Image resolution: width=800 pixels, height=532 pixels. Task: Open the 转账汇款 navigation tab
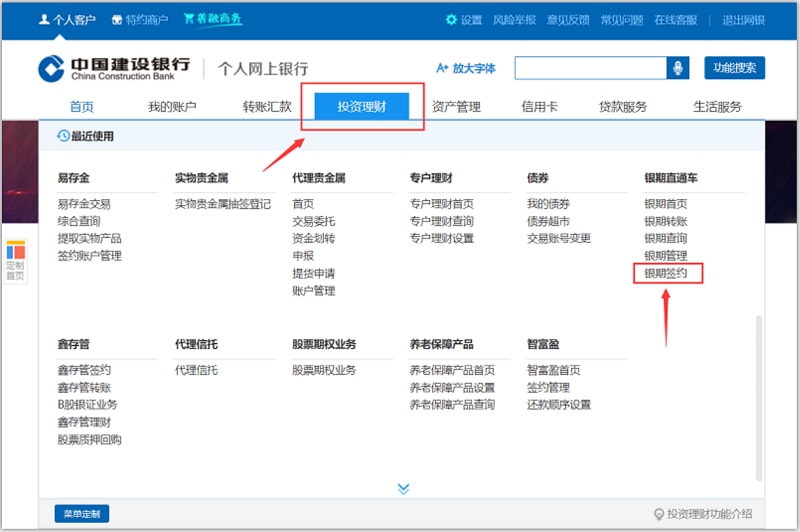tap(267, 107)
